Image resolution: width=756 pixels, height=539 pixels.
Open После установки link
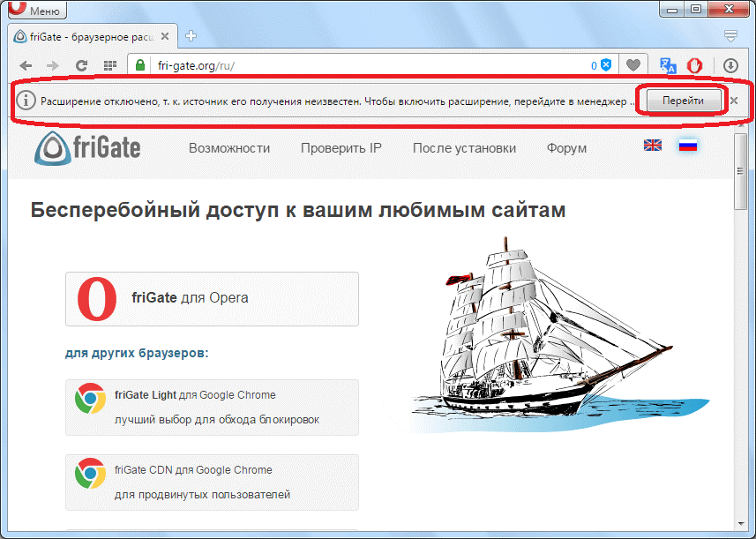coord(464,148)
